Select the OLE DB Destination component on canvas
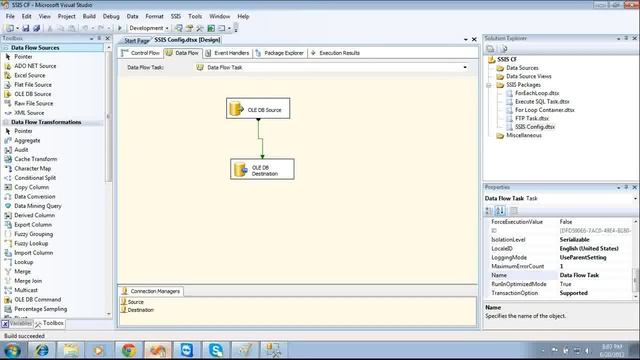The height and width of the screenshot is (360, 640). coord(262,169)
